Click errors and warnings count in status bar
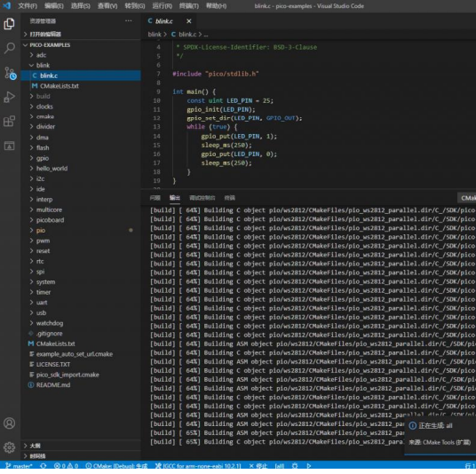Screen dimensions: 476x474 click(x=66, y=465)
